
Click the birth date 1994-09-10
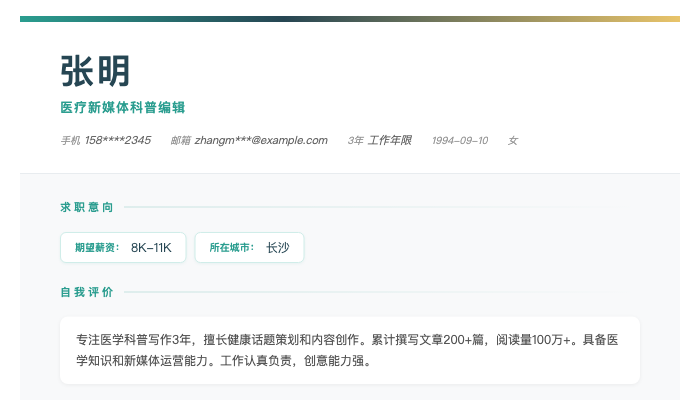point(460,141)
